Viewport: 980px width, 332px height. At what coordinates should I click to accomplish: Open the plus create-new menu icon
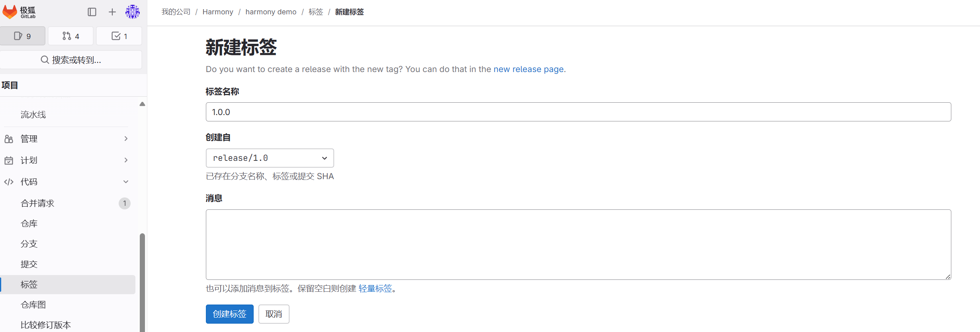tap(112, 12)
